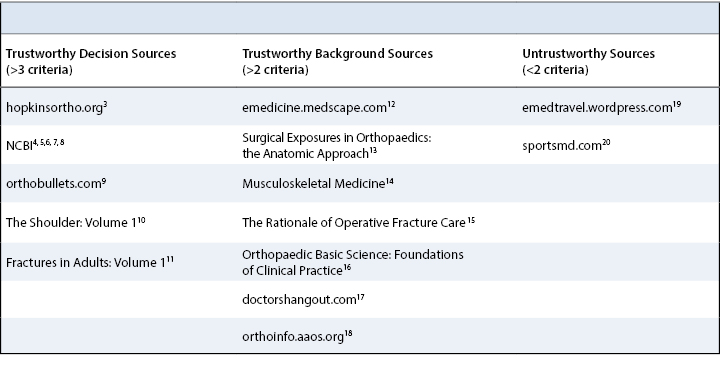
Task: Click superscript reference 18 after orthoinfo.aaos.org
Action: pos(348,334)
